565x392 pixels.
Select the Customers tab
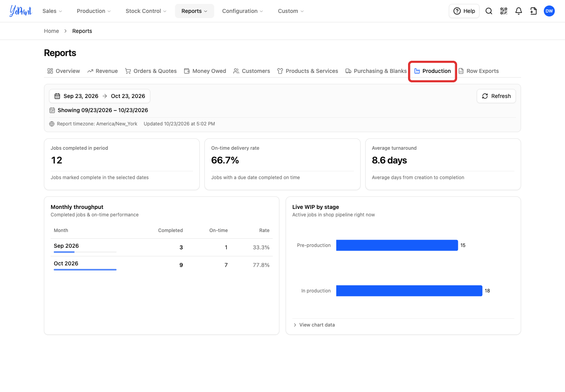(252, 71)
